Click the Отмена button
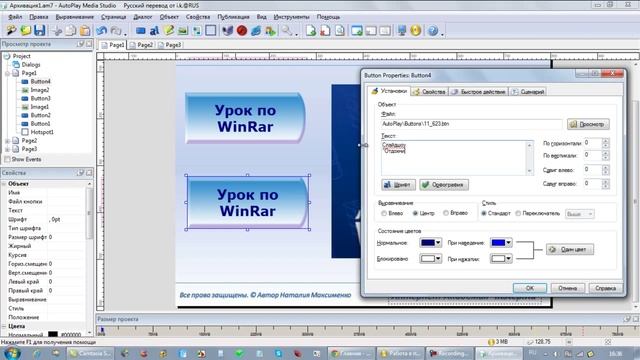This screenshot has height=360, width=640. (567, 288)
